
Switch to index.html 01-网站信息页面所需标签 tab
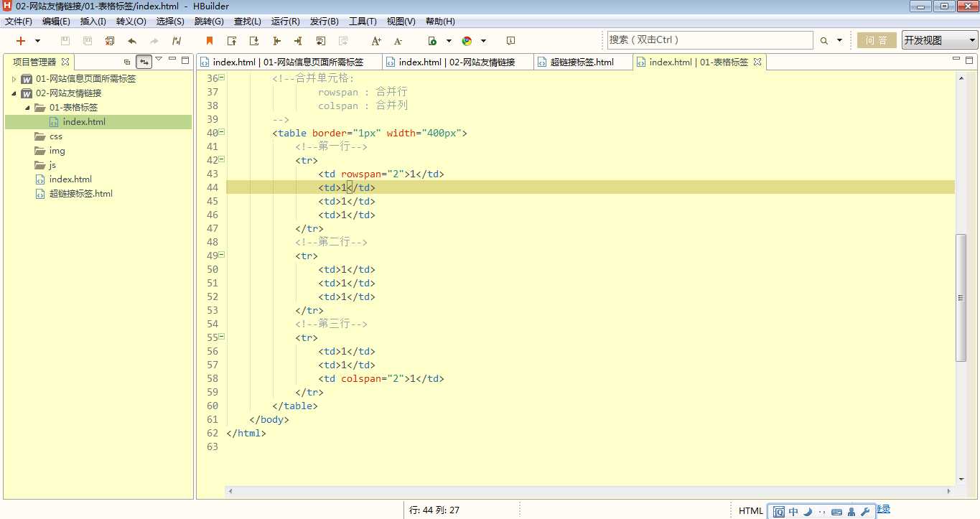tap(289, 62)
